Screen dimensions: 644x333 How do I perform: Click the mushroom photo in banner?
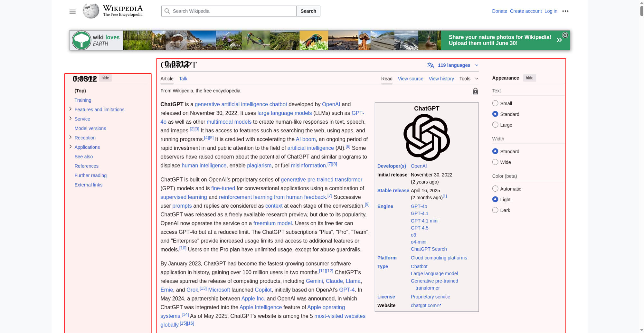pos(176,40)
